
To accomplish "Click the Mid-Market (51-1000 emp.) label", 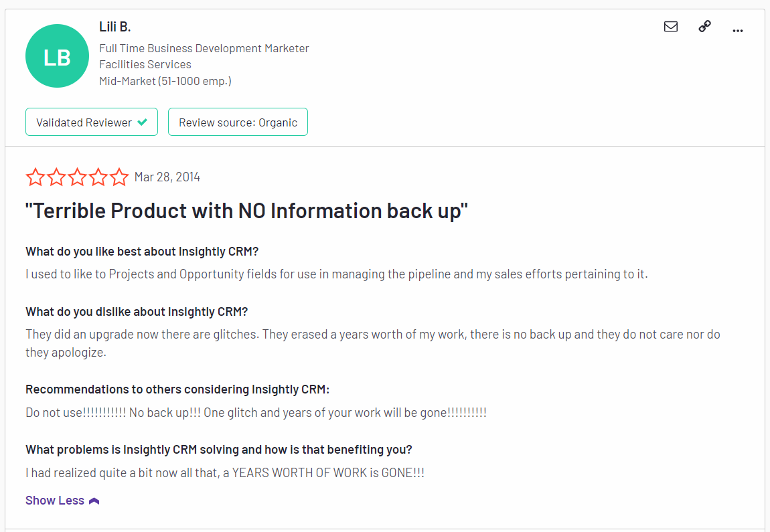I will (x=165, y=81).
